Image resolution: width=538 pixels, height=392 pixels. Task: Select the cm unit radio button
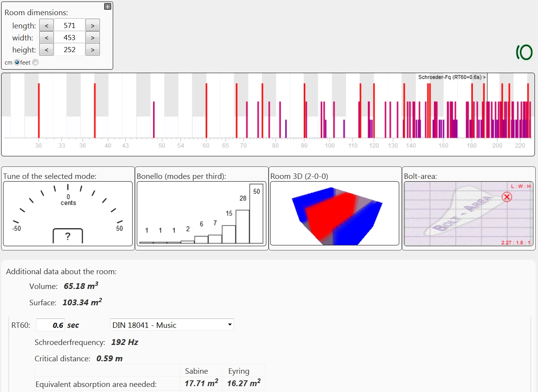point(17,62)
